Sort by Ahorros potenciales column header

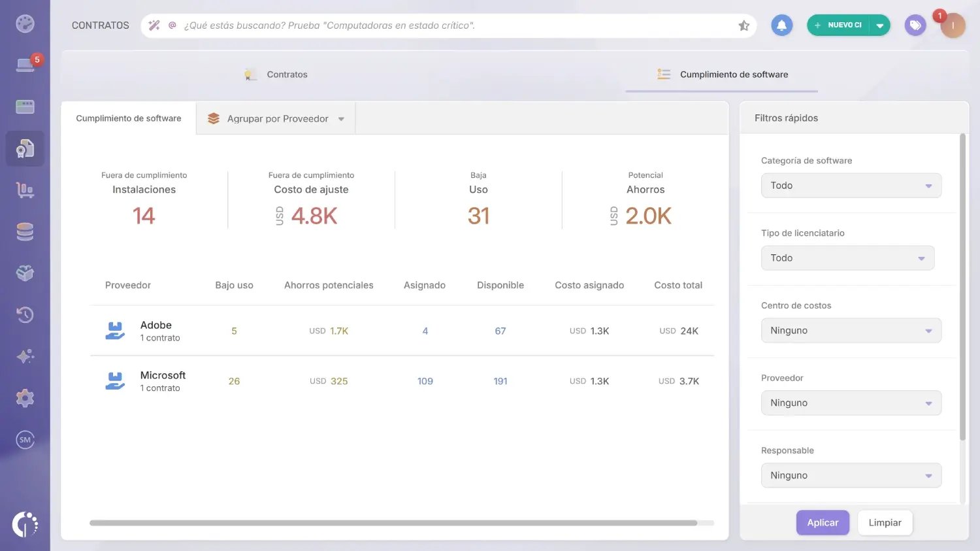coord(329,285)
